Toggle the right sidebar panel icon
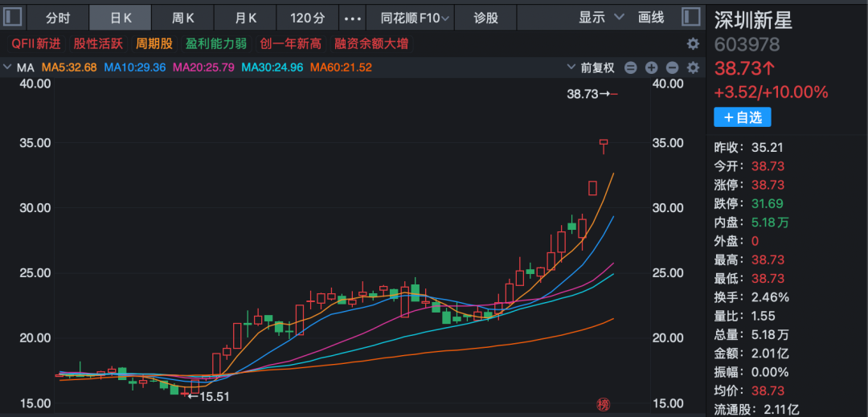868x417 pixels. click(690, 17)
